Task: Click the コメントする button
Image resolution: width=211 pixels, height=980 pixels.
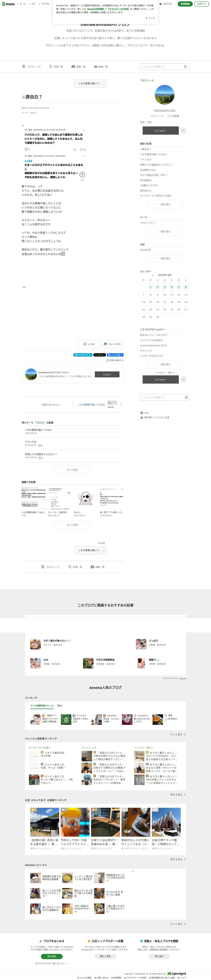Action: coord(112,344)
